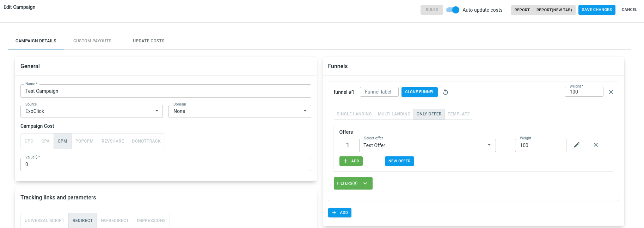Switch to the Custom Payouts tab
The image size is (644, 228).
click(92, 41)
